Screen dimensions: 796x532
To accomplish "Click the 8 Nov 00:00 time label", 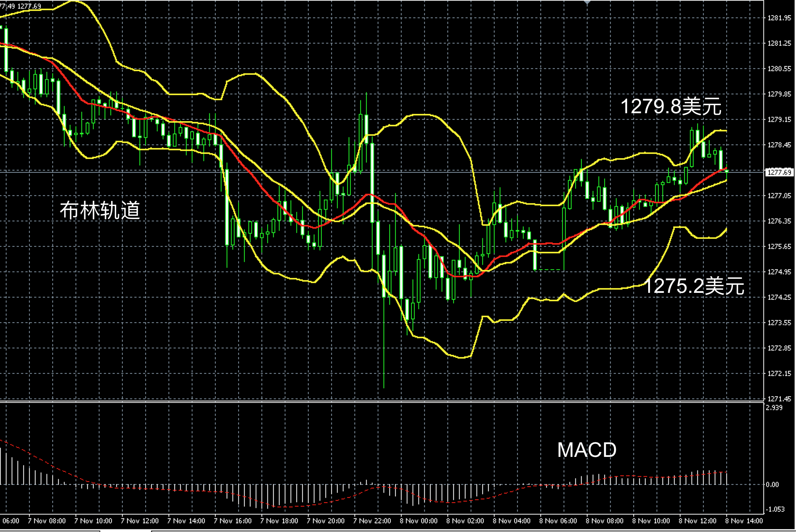I will [418, 521].
